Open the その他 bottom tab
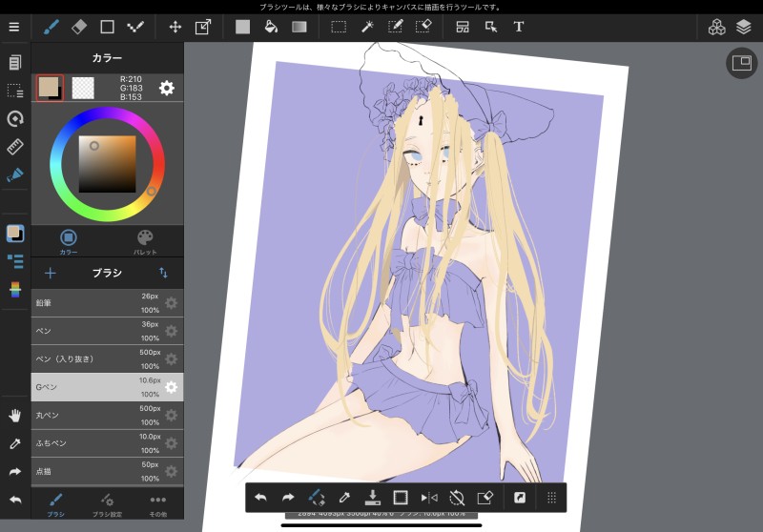Viewport: 763px width, 532px height. point(158,504)
